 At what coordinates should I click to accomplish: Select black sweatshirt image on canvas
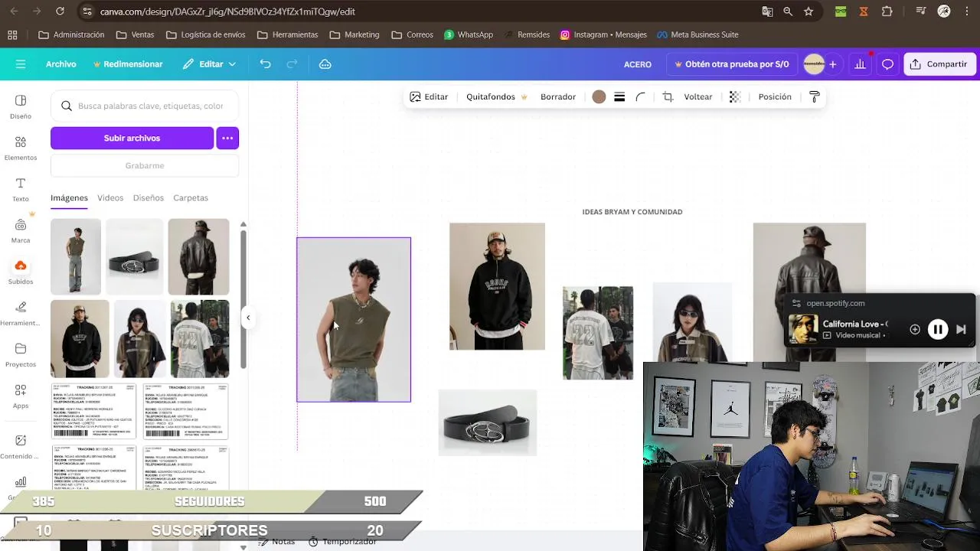click(497, 286)
